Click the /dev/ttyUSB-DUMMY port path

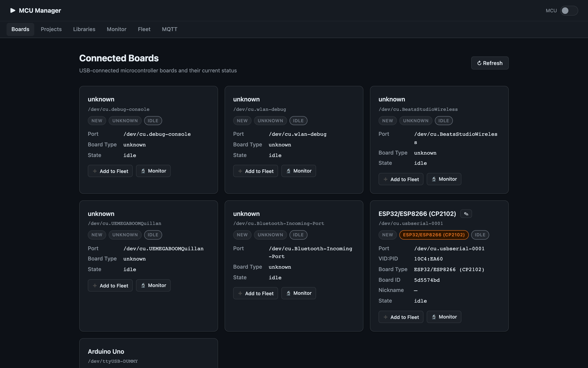coord(113,361)
